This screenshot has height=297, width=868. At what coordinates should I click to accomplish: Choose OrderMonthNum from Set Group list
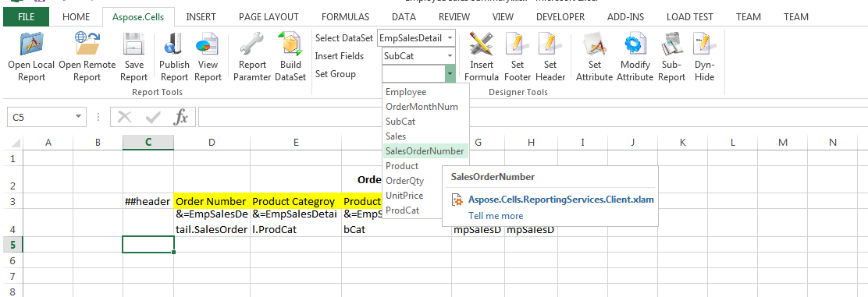click(x=425, y=107)
